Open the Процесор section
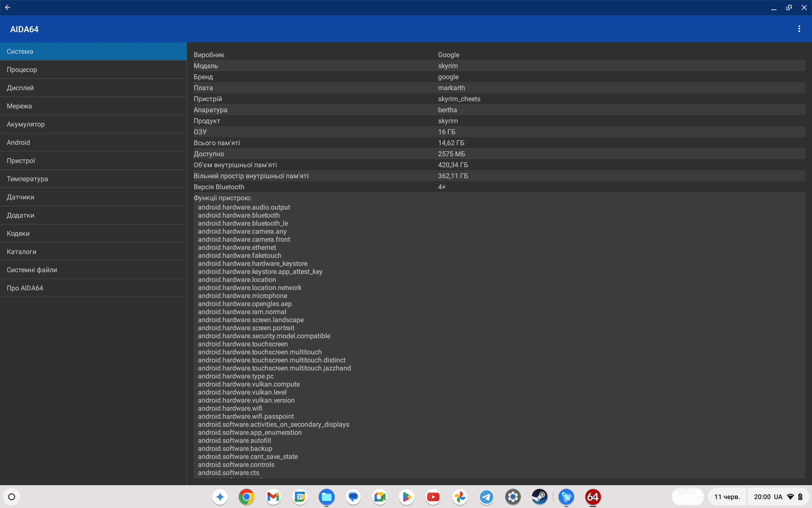The width and height of the screenshot is (812, 508). [93, 69]
